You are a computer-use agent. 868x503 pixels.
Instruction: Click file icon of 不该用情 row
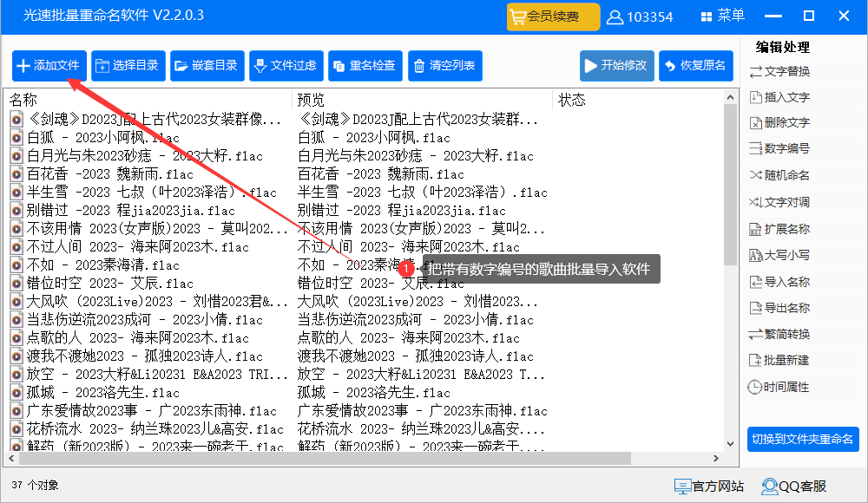pos(16,229)
